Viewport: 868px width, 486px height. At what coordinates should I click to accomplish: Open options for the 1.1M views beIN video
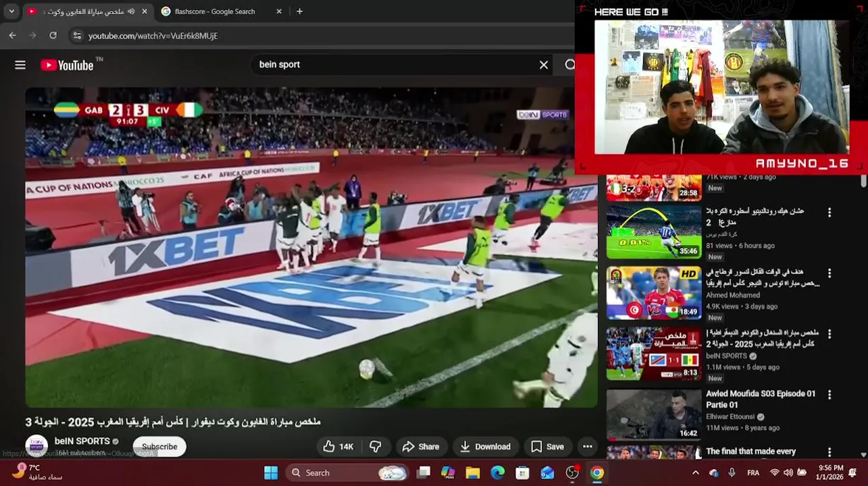pyautogui.click(x=829, y=333)
